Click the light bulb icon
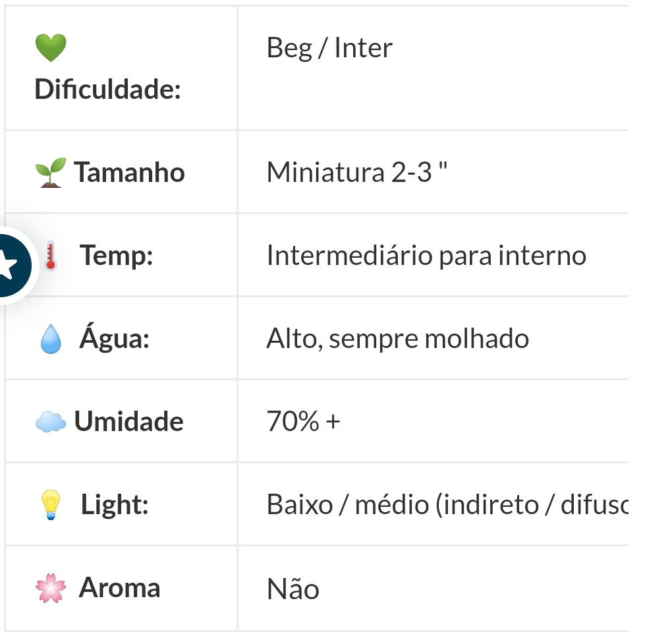672x642 pixels. click(x=51, y=505)
